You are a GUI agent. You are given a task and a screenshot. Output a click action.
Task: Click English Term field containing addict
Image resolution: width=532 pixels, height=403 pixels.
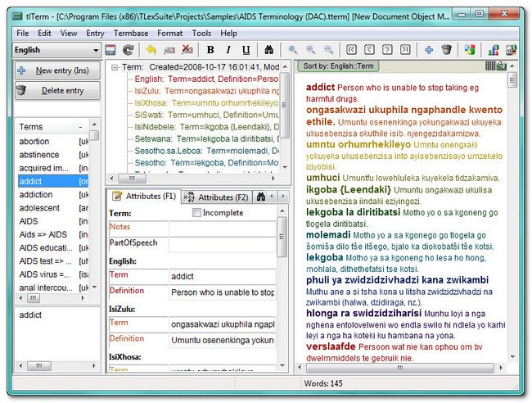(x=223, y=276)
